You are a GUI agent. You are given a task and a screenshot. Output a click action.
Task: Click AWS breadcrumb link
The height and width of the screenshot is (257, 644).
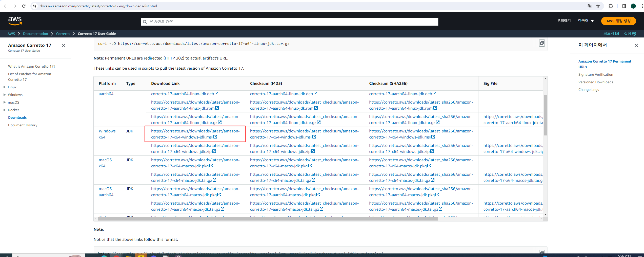coord(11,34)
